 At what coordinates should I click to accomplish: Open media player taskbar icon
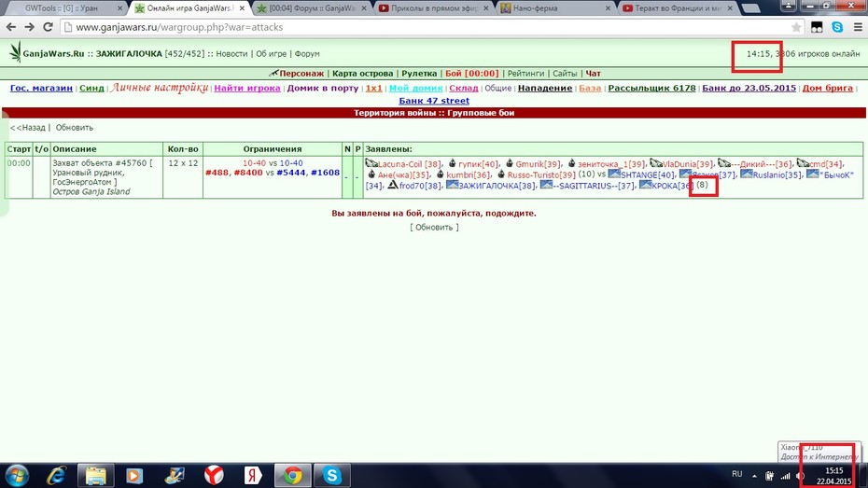(x=134, y=475)
